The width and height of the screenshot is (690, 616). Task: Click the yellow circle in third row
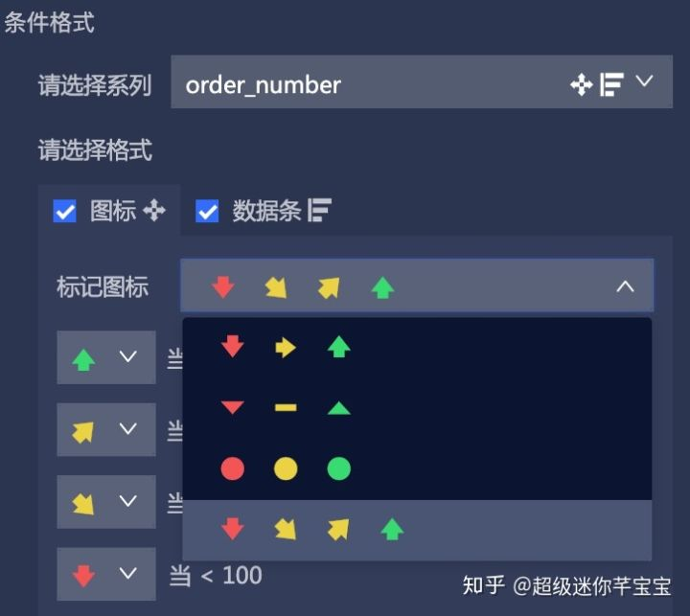pyautogui.click(x=286, y=468)
